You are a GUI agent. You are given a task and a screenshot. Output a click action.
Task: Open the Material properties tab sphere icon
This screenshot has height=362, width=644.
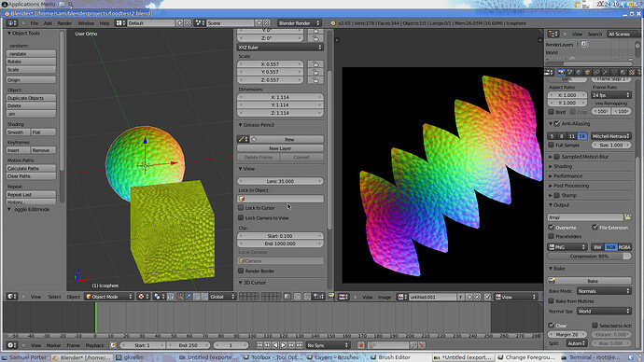click(623, 72)
